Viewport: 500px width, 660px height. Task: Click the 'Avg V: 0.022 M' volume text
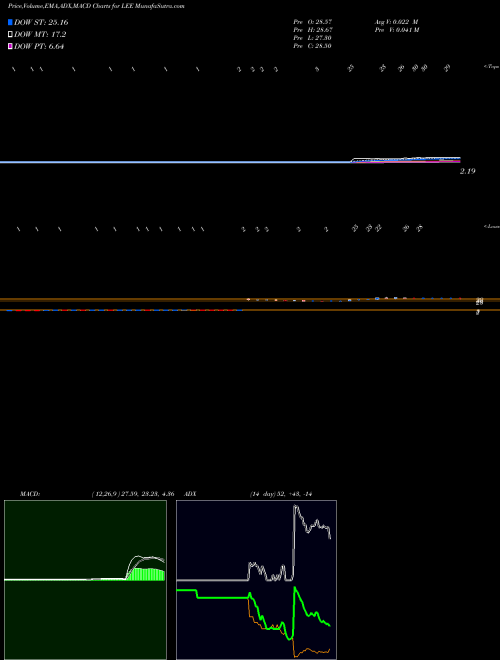396,21
